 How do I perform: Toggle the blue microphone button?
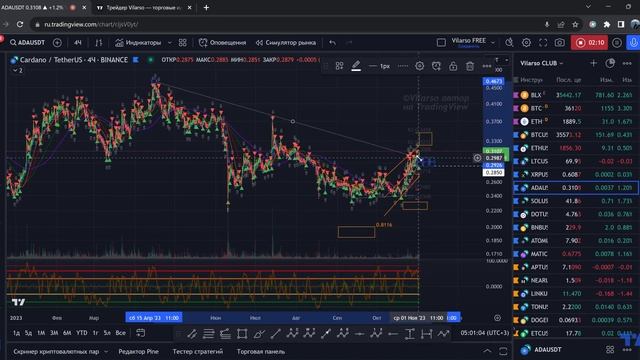click(633, 42)
